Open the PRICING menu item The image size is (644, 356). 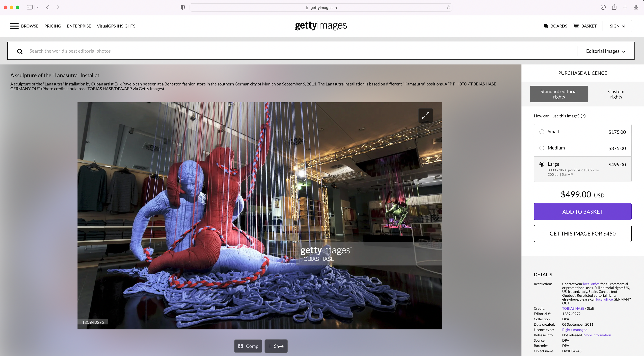(x=53, y=26)
